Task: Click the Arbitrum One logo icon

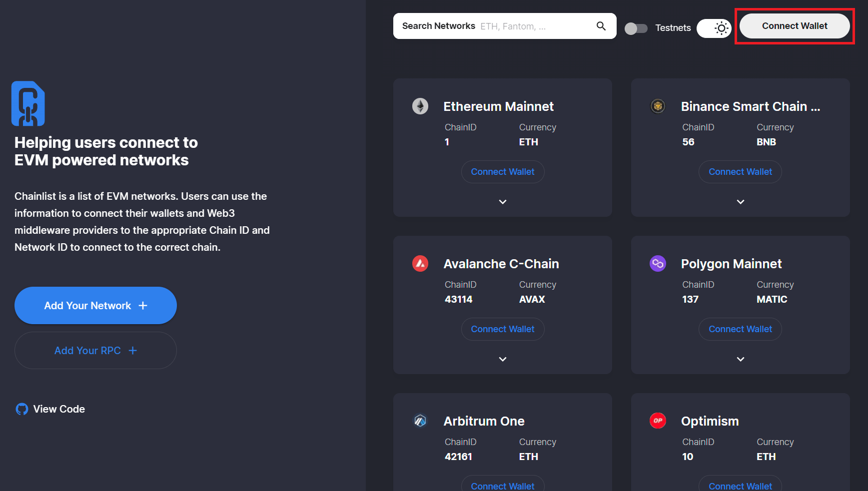Action: click(420, 421)
